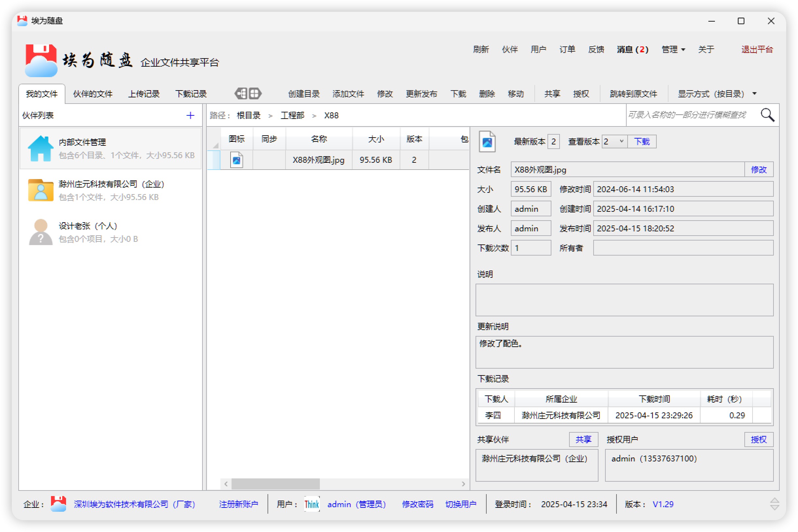The height and width of the screenshot is (532, 798).
Task: Click the left panel layout toggle icon
Action: (241, 93)
